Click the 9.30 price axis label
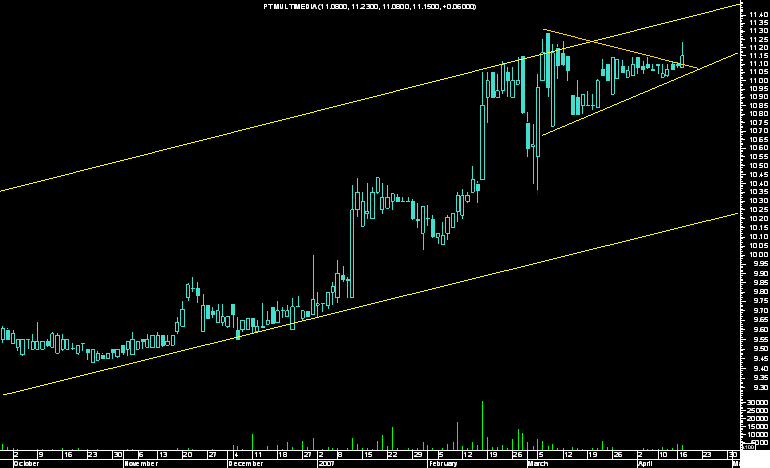The width and height of the screenshot is (770, 468). pyautogui.click(x=760, y=387)
